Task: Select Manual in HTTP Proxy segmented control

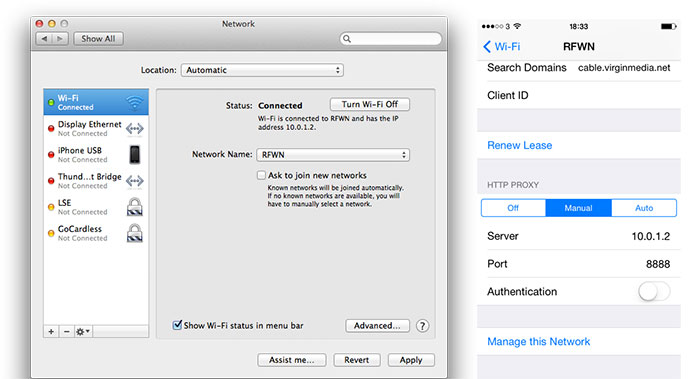Action: [x=578, y=208]
